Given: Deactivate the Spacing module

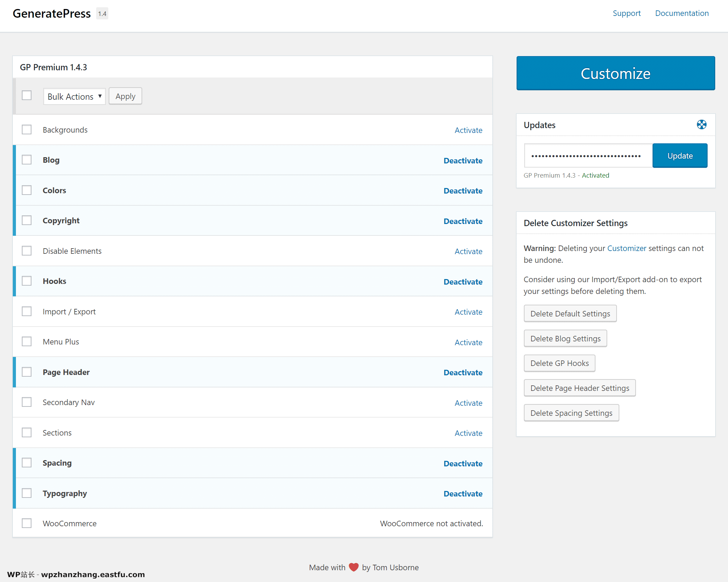Looking at the screenshot, I should click(x=463, y=464).
